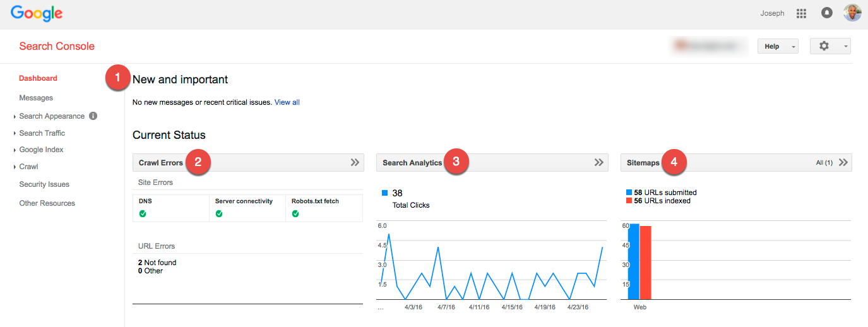The image size is (868, 327).
Task: Select Dashboard in the sidebar
Action: [38, 78]
